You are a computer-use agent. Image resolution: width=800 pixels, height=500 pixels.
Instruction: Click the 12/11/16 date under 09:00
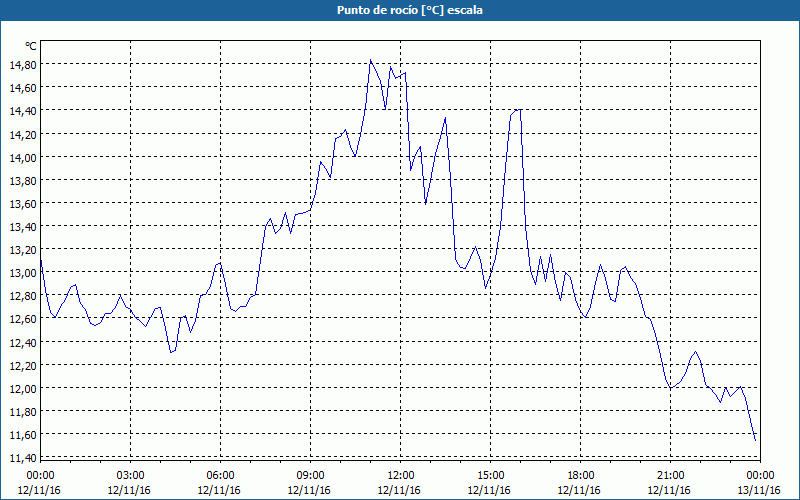pyautogui.click(x=309, y=490)
